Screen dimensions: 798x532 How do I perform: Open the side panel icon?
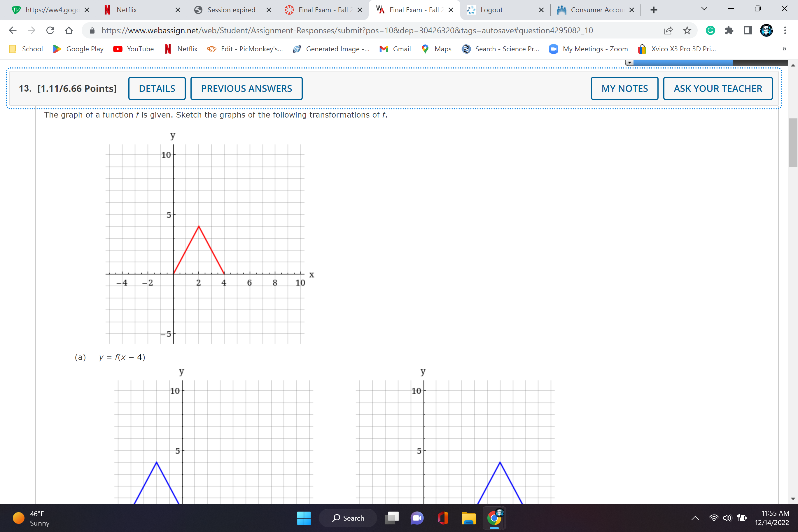pyautogui.click(x=748, y=31)
